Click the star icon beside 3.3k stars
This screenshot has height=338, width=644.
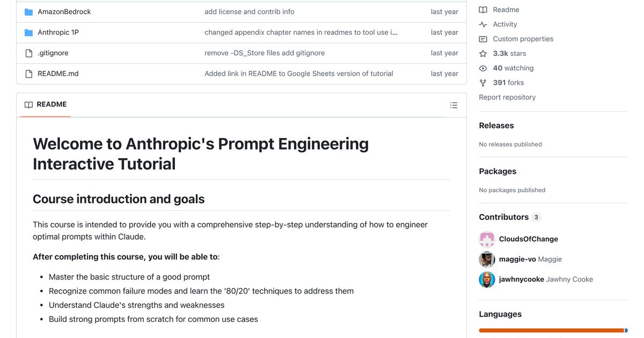point(483,54)
